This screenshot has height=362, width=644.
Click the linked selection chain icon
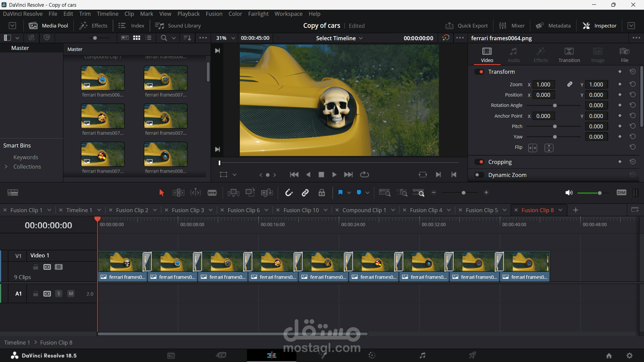tap(305, 193)
